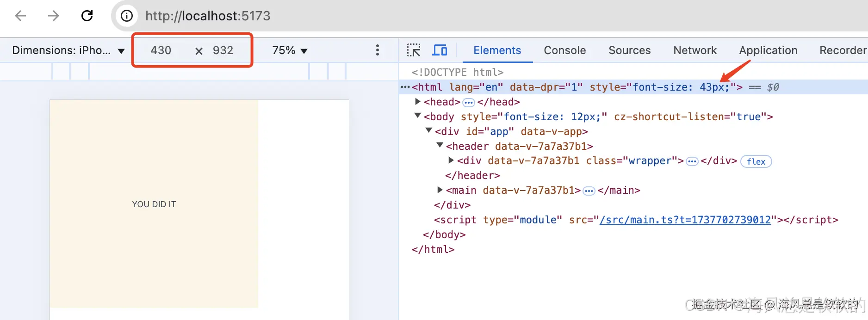Toggle the device toolbar icon

tap(440, 50)
